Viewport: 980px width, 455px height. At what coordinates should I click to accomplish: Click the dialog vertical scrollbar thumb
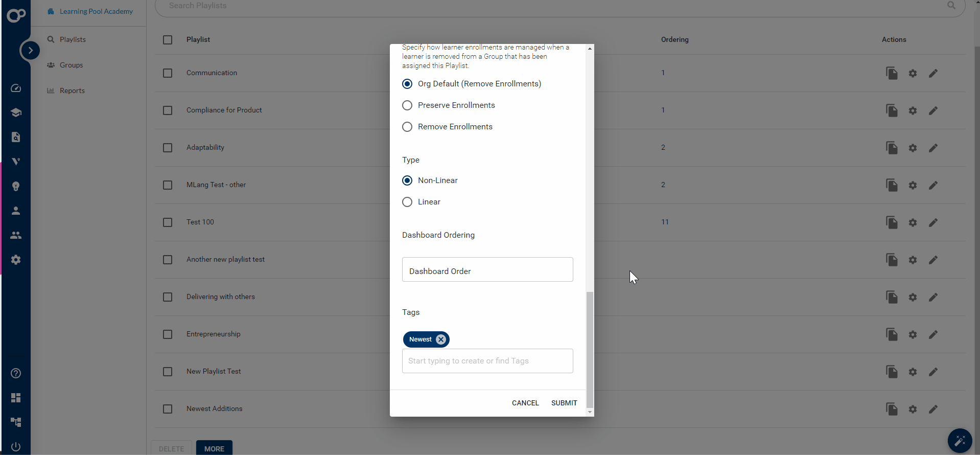coord(590,350)
